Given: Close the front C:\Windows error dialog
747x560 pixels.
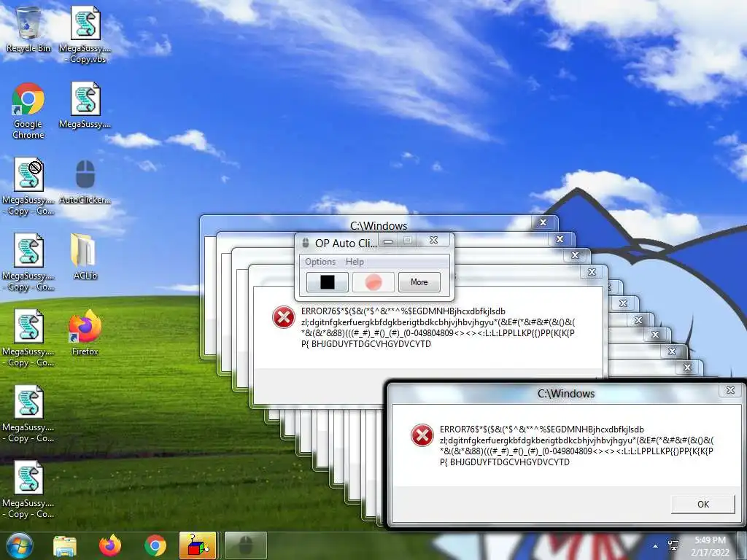Looking at the screenshot, I should coord(730,391).
